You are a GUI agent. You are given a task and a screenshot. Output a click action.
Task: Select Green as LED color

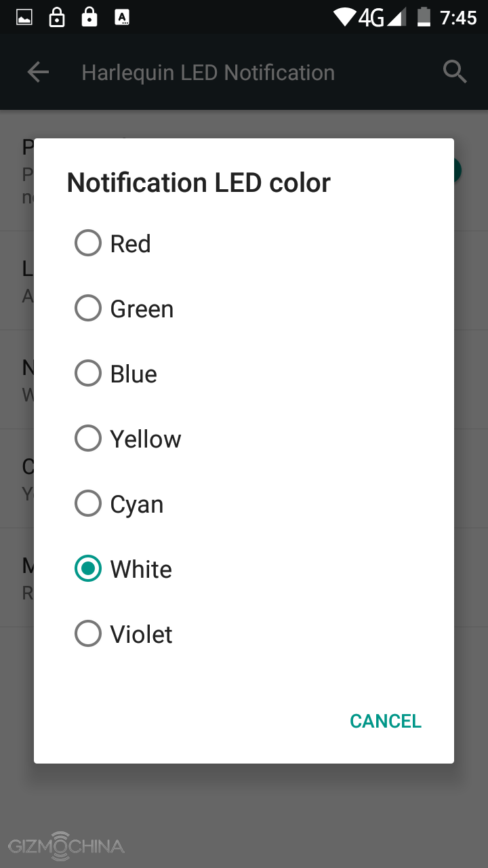click(x=88, y=309)
